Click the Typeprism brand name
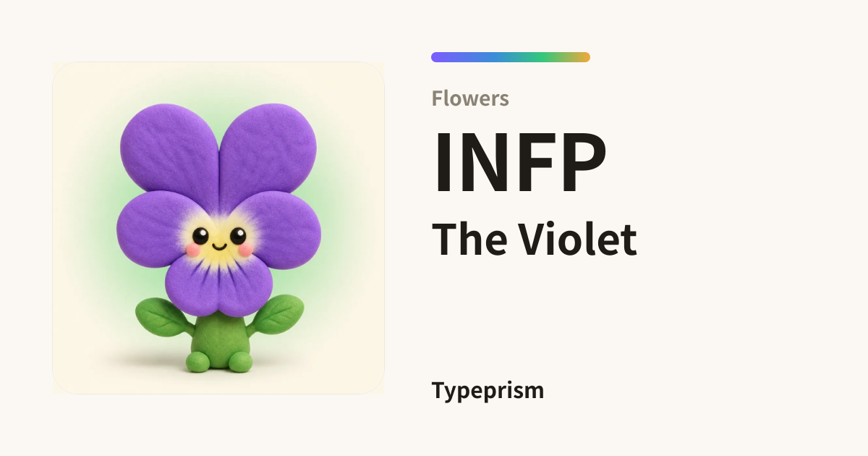The height and width of the screenshot is (456, 868). 488,391
